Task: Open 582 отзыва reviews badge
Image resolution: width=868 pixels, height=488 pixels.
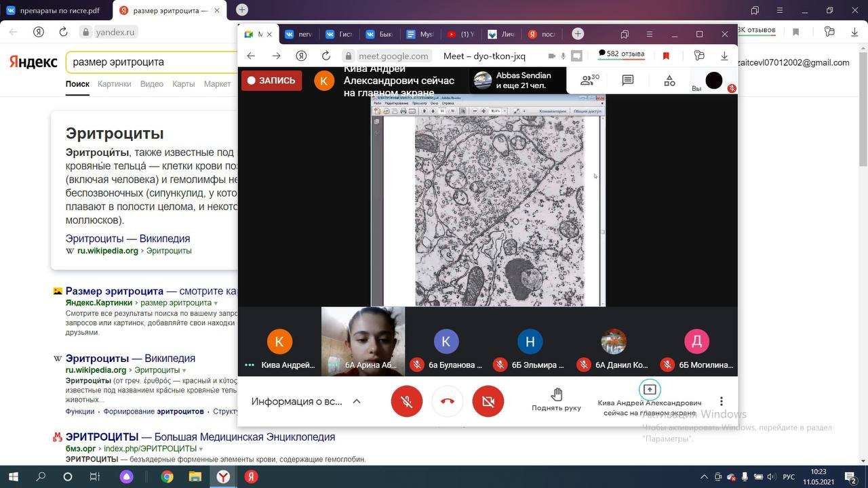Action: pyautogui.click(x=621, y=54)
